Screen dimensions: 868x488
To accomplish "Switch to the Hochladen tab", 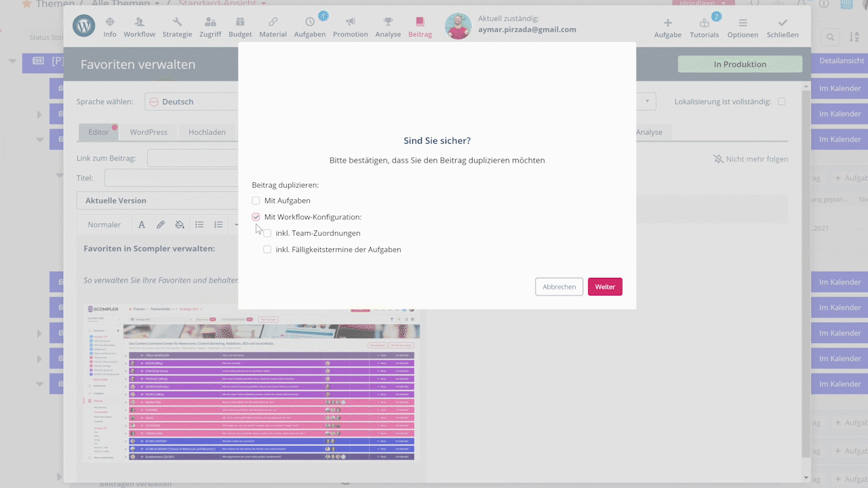I will pos(207,132).
